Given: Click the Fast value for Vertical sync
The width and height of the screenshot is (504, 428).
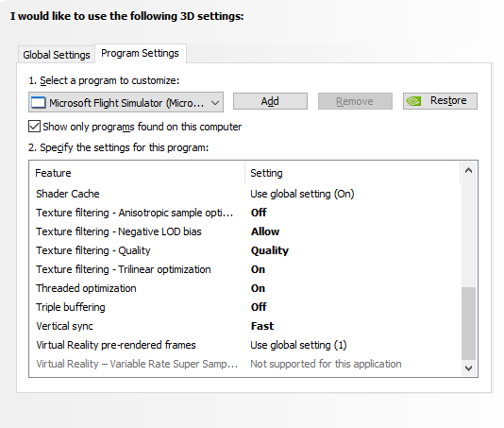Looking at the screenshot, I should (x=262, y=326).
